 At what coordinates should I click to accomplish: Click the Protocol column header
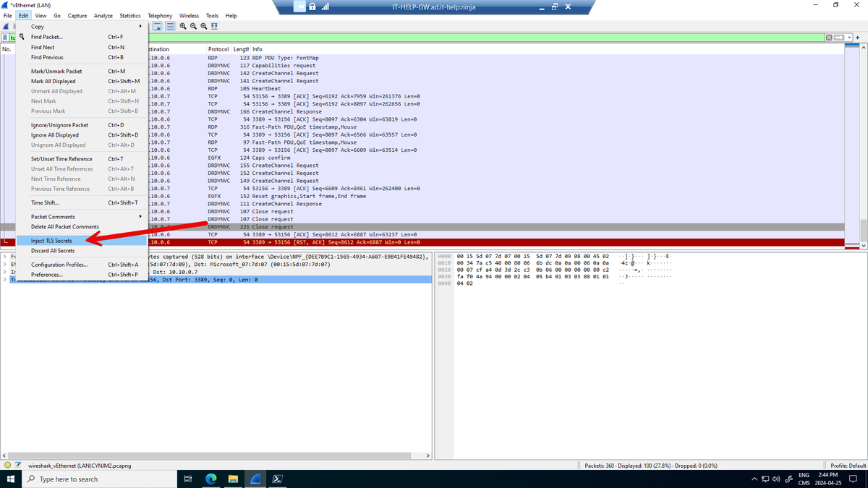(x=218, y=49)
